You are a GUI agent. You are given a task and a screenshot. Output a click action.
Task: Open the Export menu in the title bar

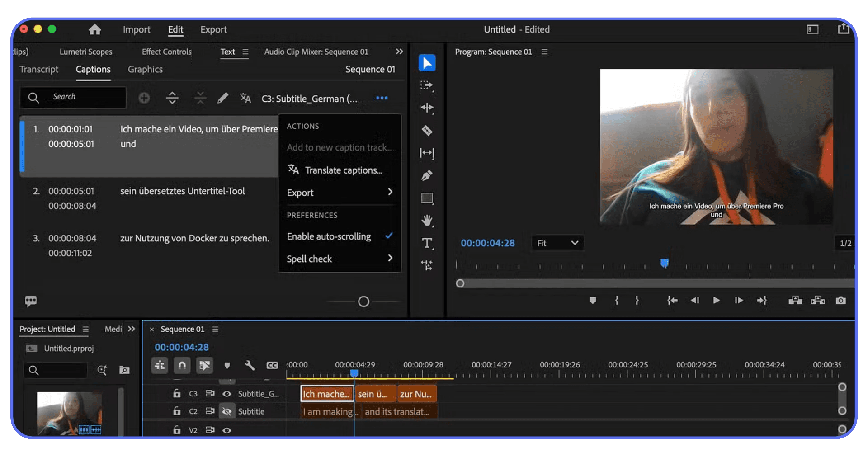tap(213, 29)
